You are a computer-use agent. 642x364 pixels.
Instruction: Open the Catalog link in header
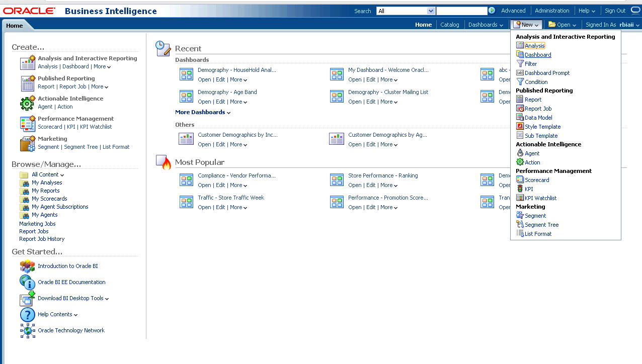click(x=449, y=25)
